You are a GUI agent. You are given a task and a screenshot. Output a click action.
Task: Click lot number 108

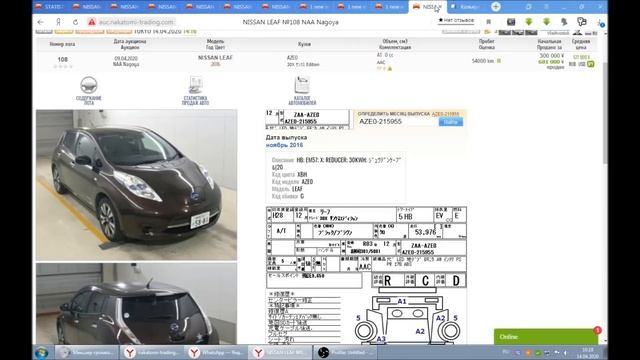62,59
